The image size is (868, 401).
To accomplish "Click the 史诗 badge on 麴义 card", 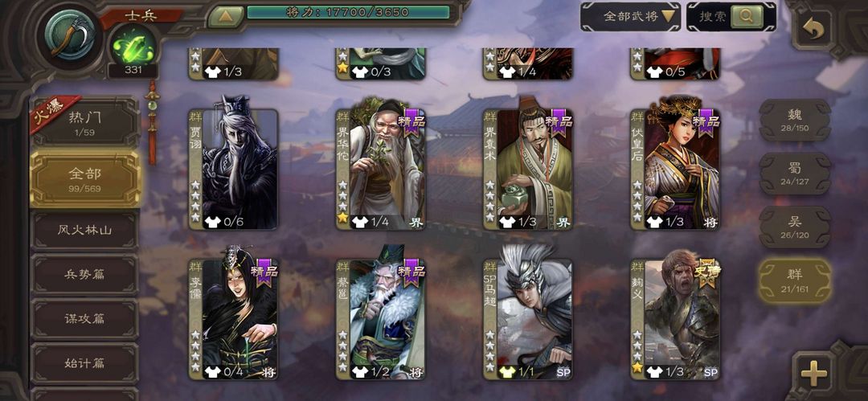I will (706, 272).
